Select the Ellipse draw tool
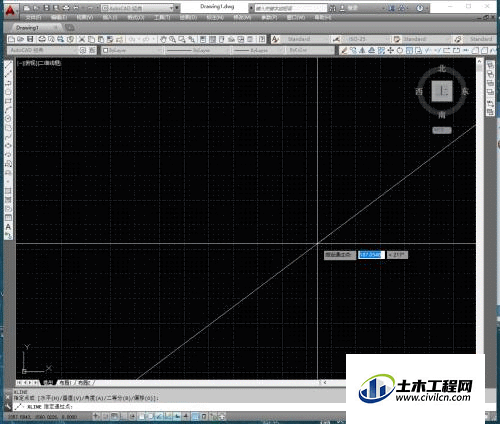 [x=8, y=146]
